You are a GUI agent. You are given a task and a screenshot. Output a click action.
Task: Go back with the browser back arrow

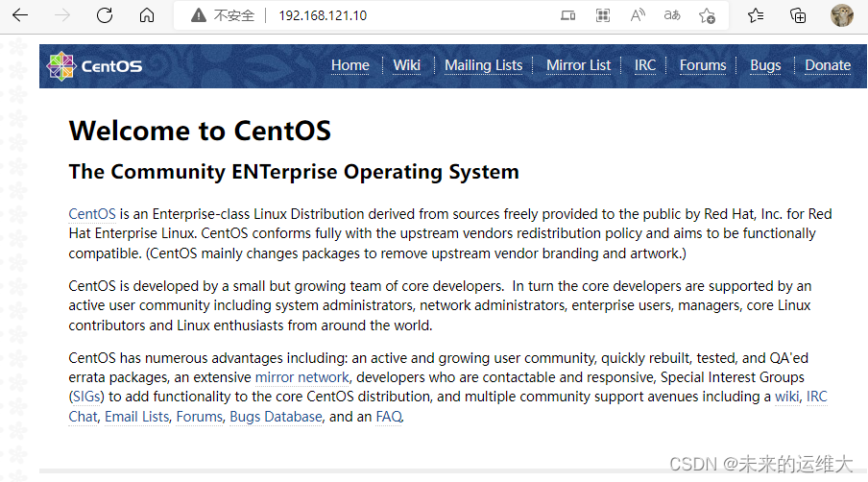coord(20,15)
